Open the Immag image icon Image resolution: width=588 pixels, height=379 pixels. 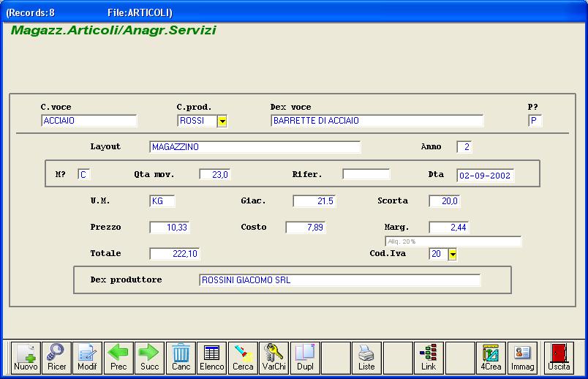coord(522,358)
